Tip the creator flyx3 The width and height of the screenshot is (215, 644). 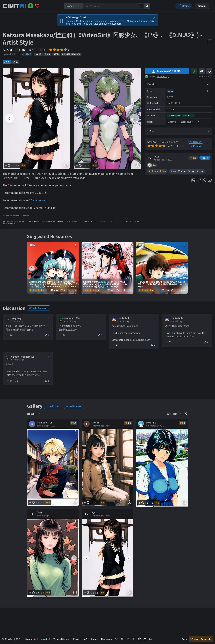[x=193, y=158]
